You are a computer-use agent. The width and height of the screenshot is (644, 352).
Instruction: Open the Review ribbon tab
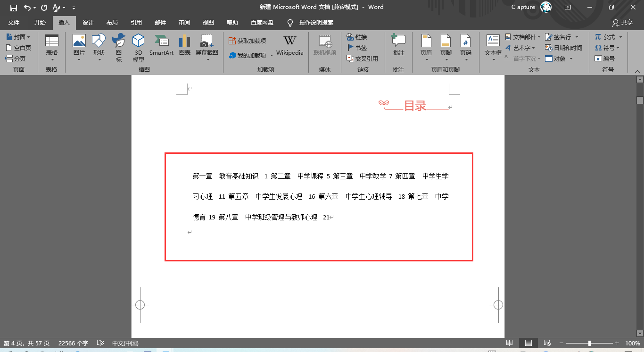[184, 22]
